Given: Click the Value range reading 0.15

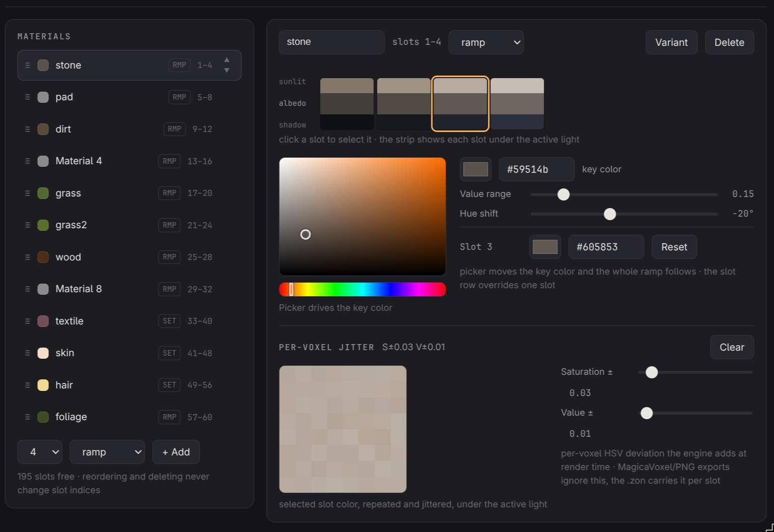Looking at the screenshot, I should pyautogui.click(x=743, y=194).
